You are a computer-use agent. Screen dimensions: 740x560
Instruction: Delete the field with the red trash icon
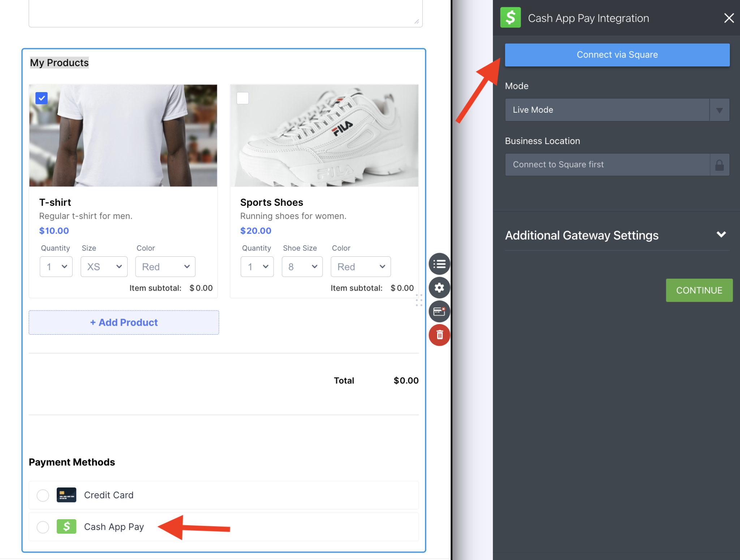click(x=439, y=335)
